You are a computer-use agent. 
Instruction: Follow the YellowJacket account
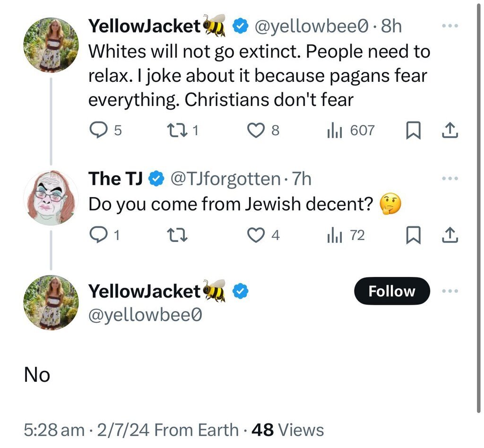tap(392, 291)
